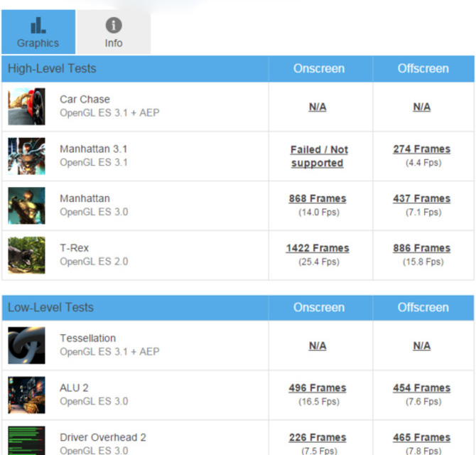Image resolution: width=476 pixels, height=455 pixels.
Task: Click the Low-Level Tests header
Action: pos(50,307)
